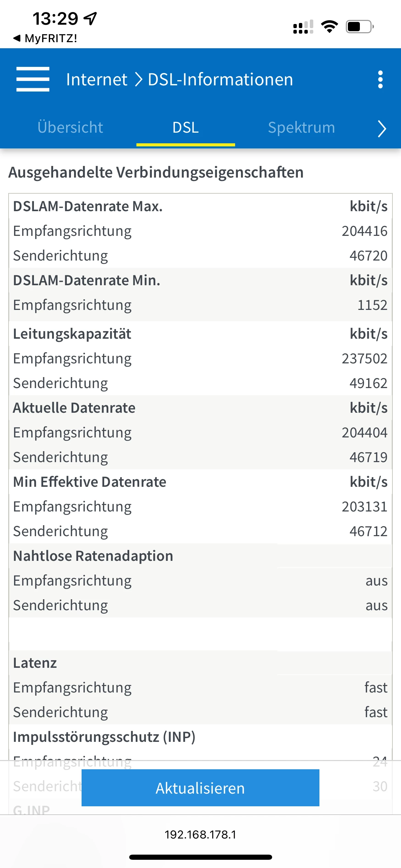Image resolution: width=401 pixels, height=868 pixels.
Task: Open the three-dot options menu
Action: 380,80
